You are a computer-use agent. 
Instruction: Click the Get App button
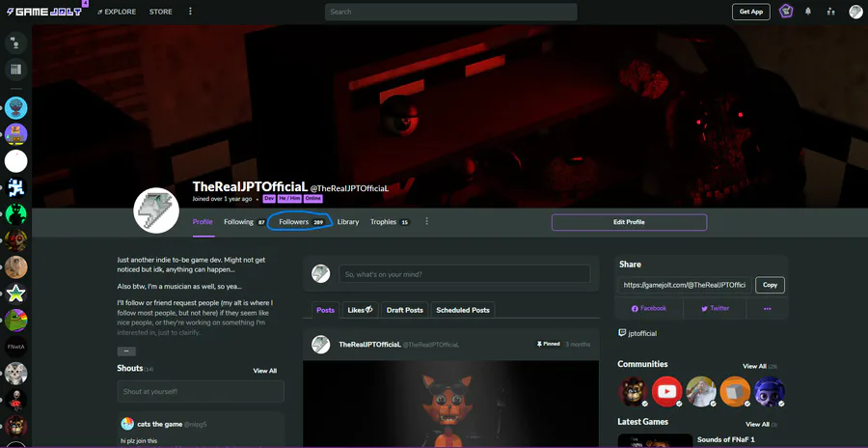click(x=750, y=12)
